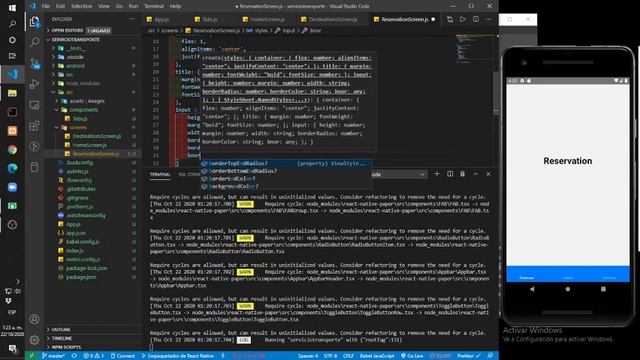Open the Selection menu

(x=82, y=6)
